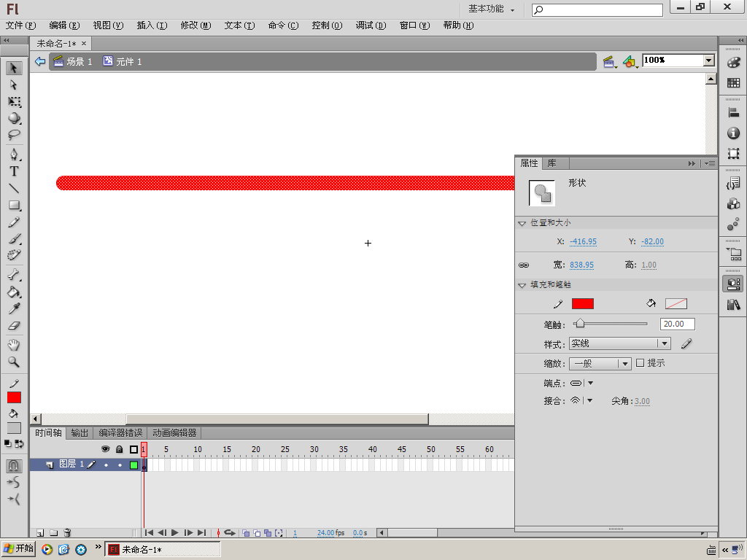The width and height of the screenshot is (747, 560).
Task: Toggle outline view for all layers
Action: coord(134,449)
